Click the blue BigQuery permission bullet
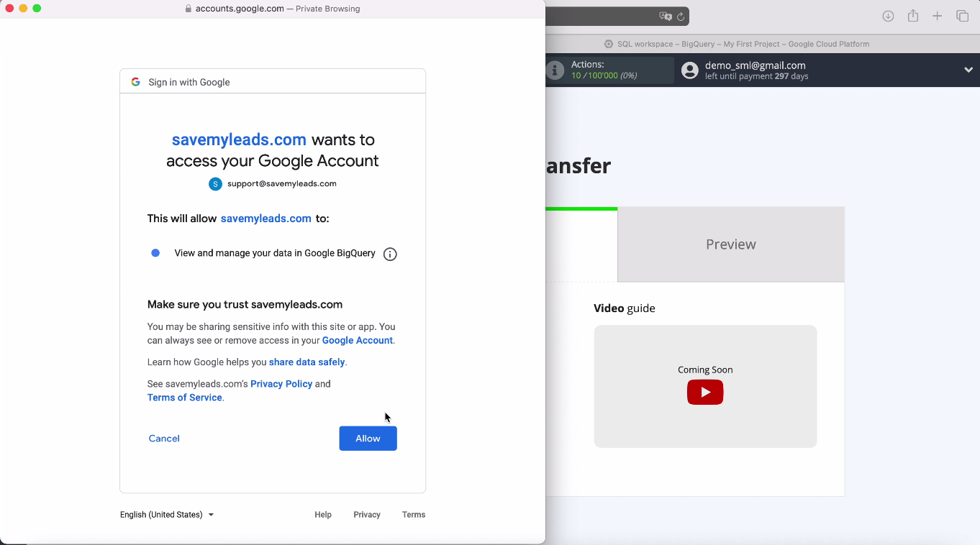980x545 pixels. click(x=155, y=253)
